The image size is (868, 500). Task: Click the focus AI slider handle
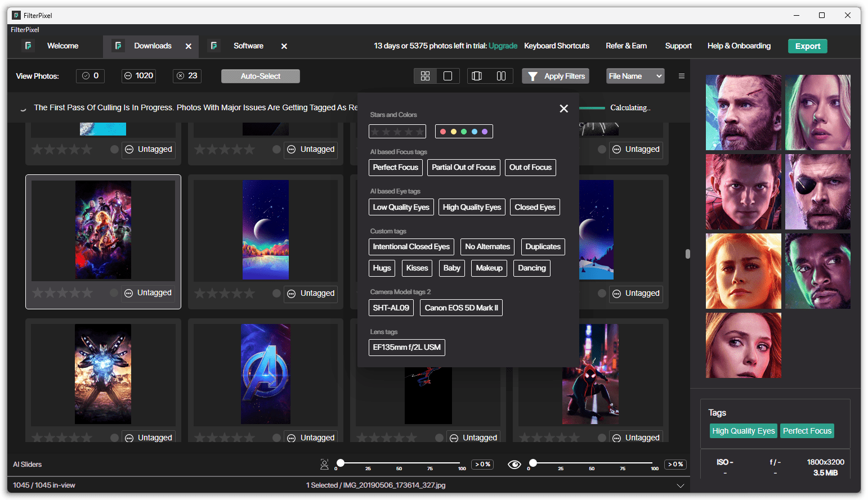point(341,463)
